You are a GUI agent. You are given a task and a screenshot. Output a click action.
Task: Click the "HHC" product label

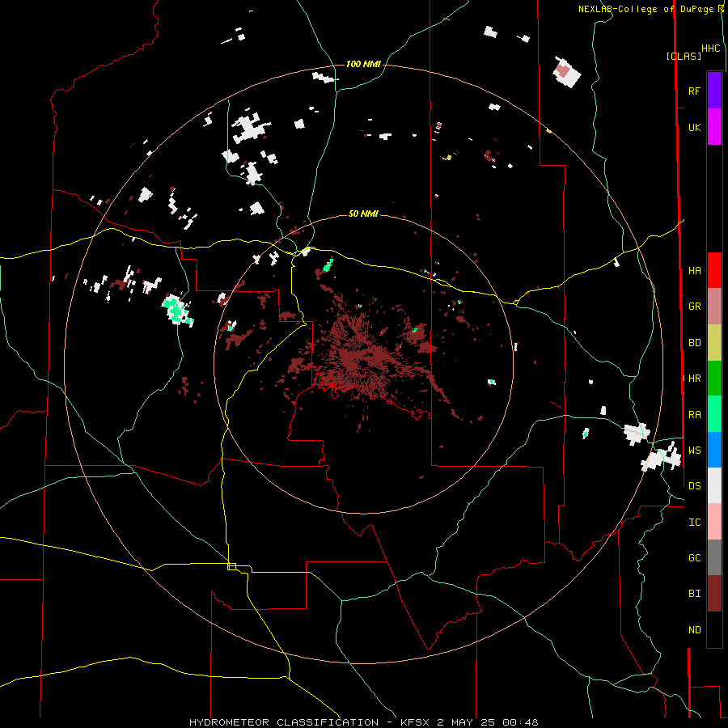(711, 49)
